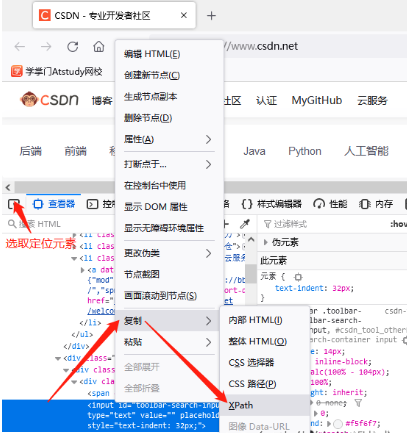Switch to the 查看器 inspector tab
The width and height of the screenshot is (412, 433).
54,204
